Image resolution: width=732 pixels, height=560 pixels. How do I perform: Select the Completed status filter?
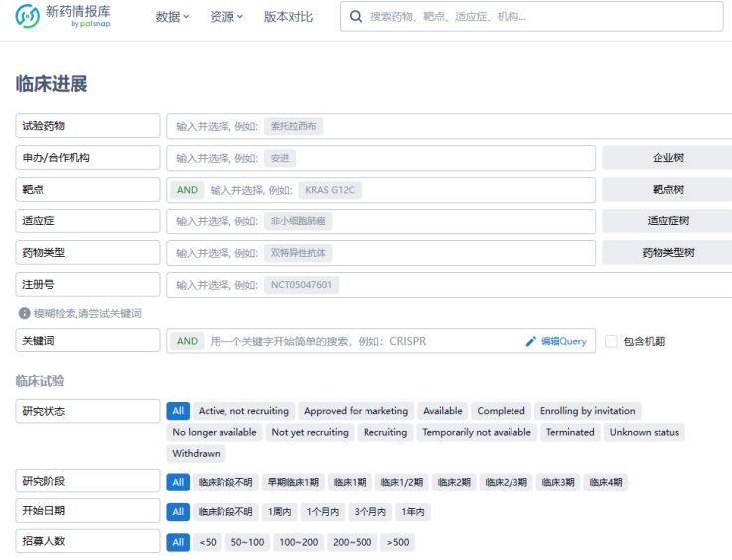pyautogui.click(x=501, y=411)
